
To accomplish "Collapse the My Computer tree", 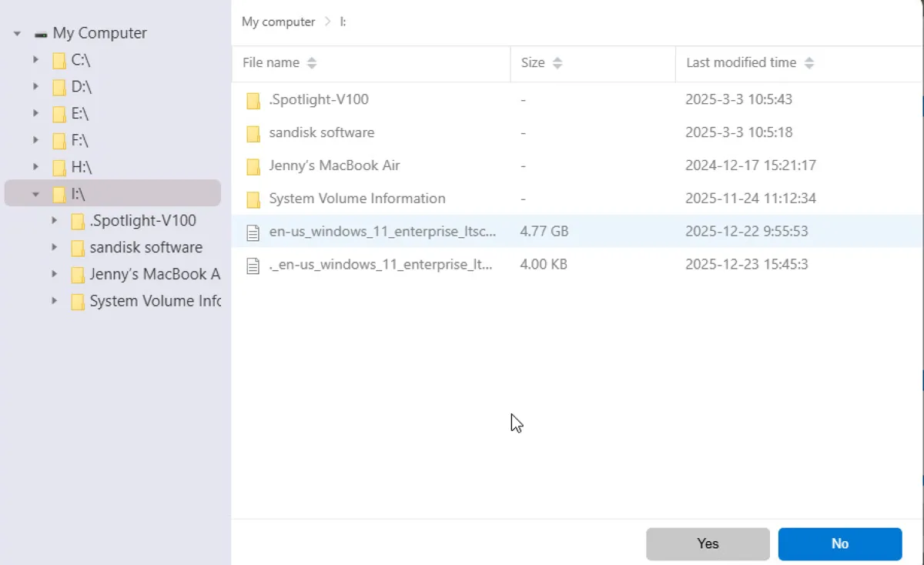I will (15, 32).
